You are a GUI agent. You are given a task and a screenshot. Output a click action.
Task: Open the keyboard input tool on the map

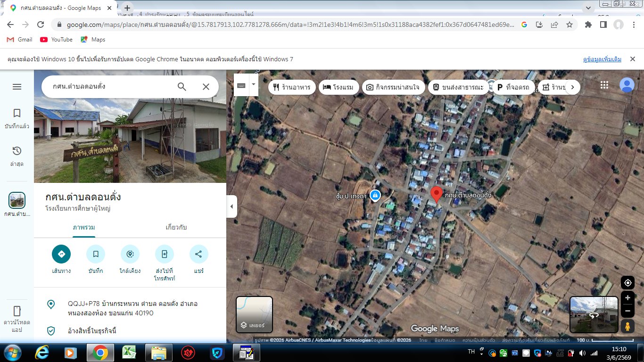pos(241,85)
